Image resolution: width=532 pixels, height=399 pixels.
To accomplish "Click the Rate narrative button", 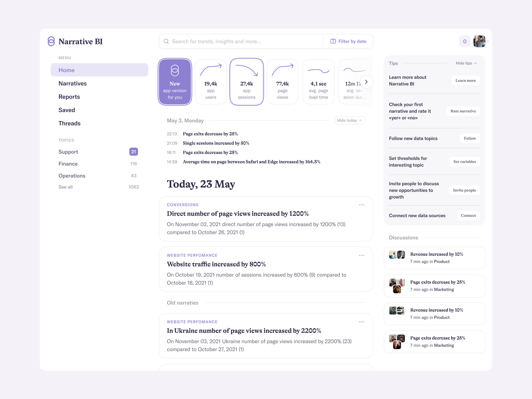I will coord(463,111).
